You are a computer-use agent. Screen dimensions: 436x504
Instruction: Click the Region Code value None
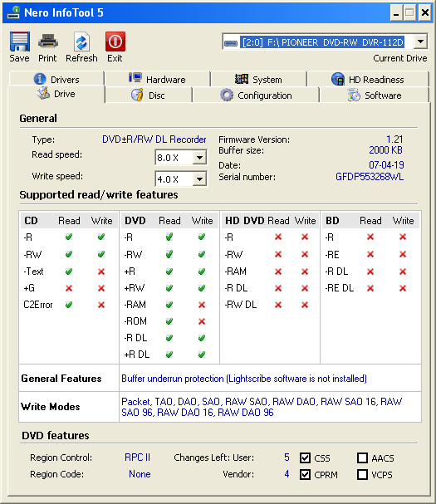(x=140, y=474)
